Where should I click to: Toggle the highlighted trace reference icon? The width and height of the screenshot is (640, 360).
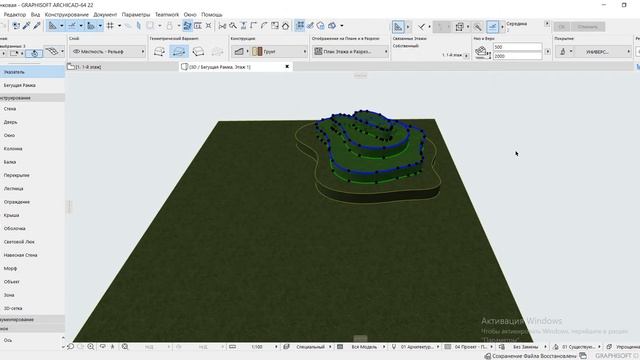click(187, 26)
